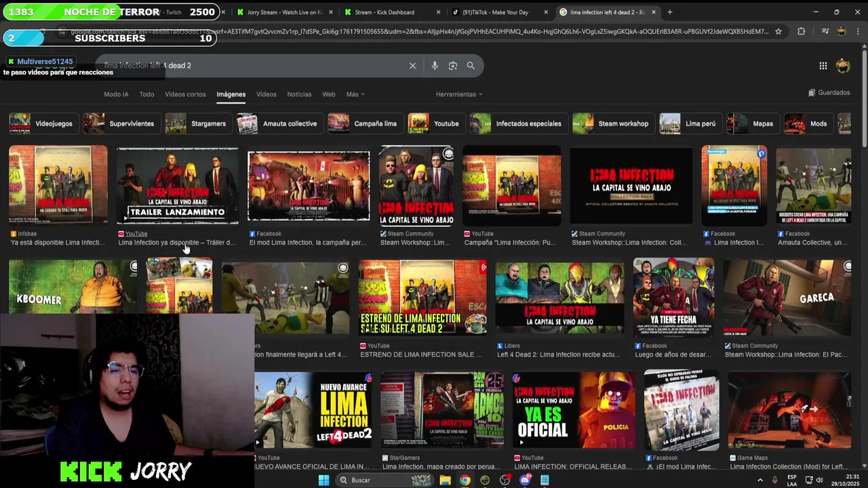Open the ESP LAA language switcher

[x=792, y=480]
